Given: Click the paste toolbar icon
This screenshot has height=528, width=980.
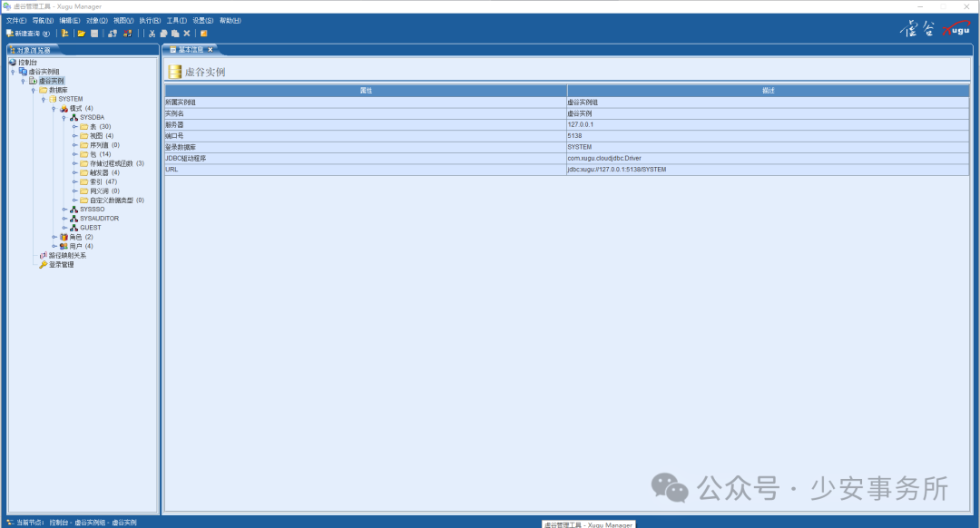Looking at the screenshot, I should (x=175, y=34).
